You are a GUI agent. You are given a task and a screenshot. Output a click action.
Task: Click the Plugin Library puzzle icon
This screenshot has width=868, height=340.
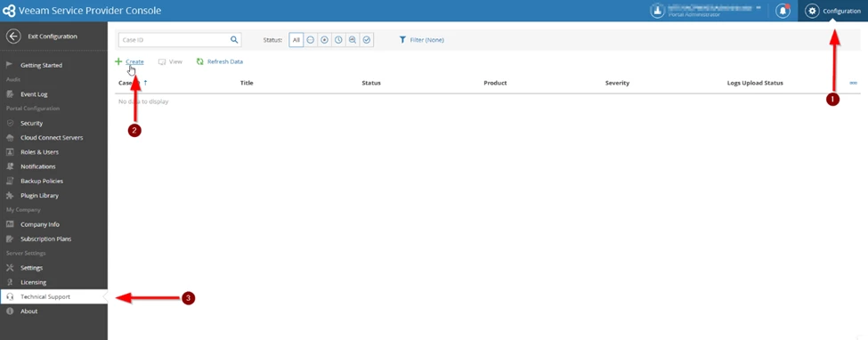pos(10,196)
